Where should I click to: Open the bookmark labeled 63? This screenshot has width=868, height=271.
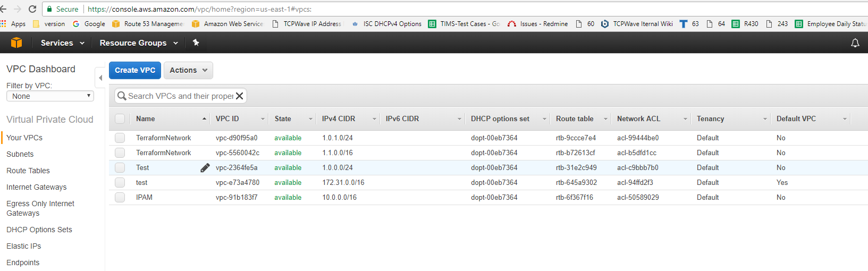pyautogui.click(x=689, y=24)
